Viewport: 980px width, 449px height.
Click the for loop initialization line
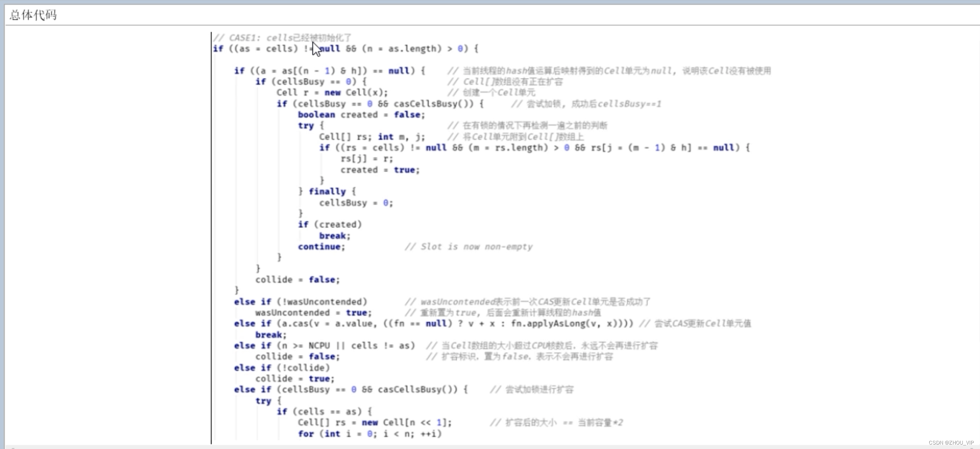(x=351, y=433)
